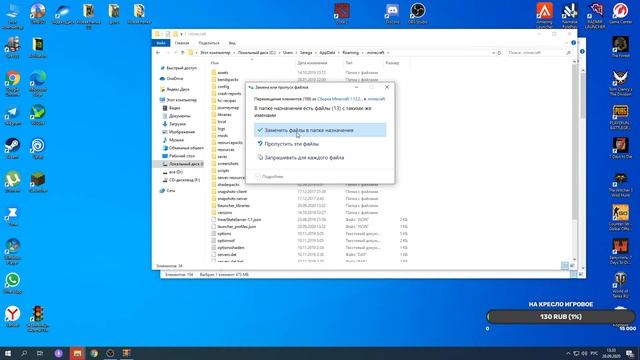This screenshot has width=640, height=360.
Task: Open the Windows Start menu
Action: coord(8,353)
